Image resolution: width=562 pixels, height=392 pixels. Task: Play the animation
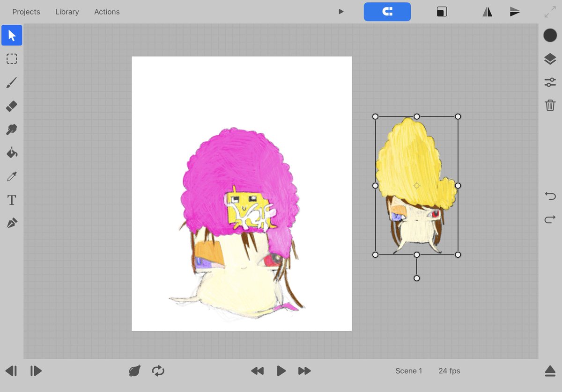pyautogui.click(x=281, y=371)
